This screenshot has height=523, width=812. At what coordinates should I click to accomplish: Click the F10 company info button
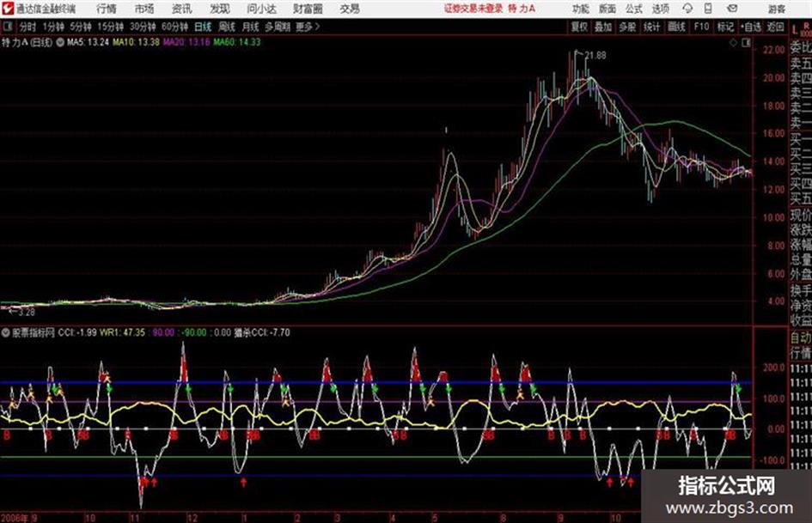click(702, 27)
